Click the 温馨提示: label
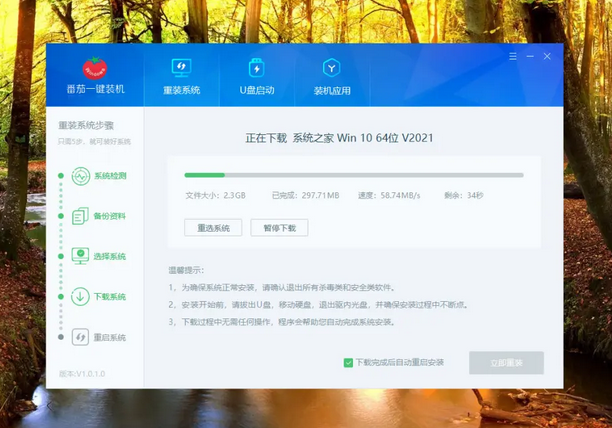 (186, 270)
